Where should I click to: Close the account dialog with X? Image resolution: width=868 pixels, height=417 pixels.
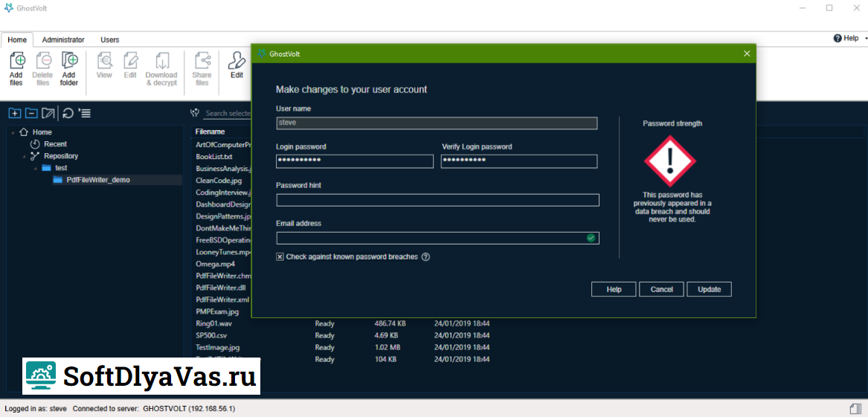tap(747, 54)
